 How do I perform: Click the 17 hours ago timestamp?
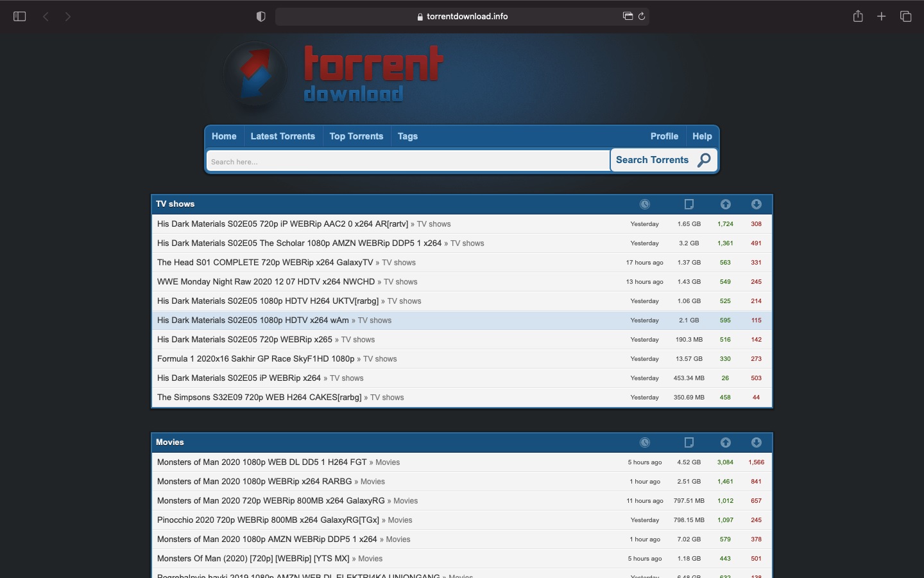coord(644,263)
